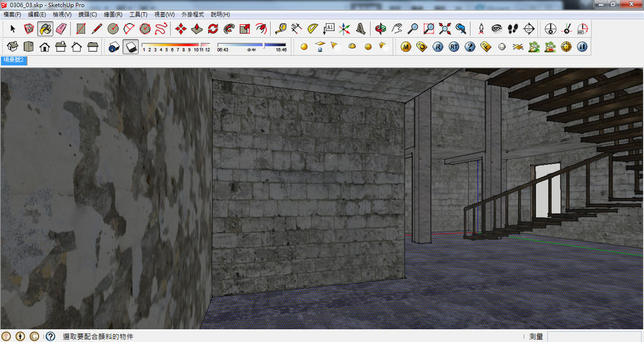Click the Section Plane tool
The width and height of the screenshot is (644, 342).
click(x=529, y=29)
